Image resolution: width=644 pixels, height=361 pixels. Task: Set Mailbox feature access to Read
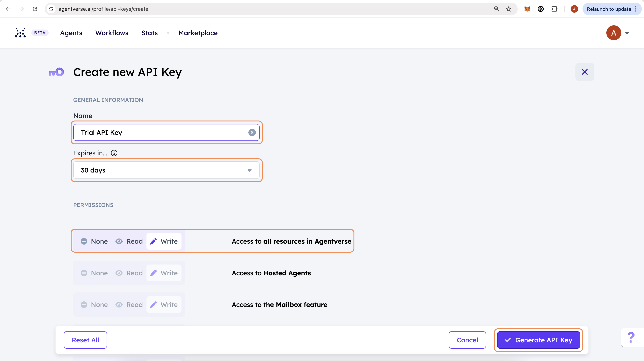129,305
